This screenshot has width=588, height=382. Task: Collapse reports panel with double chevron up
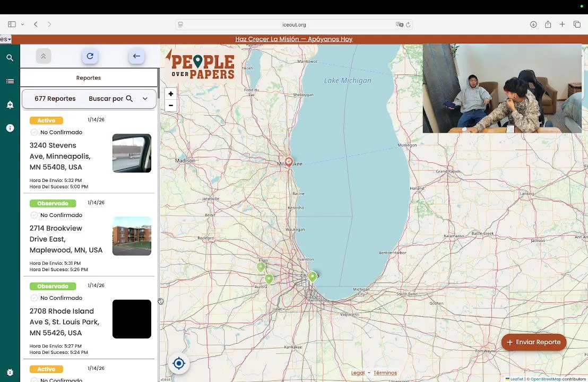44,56
